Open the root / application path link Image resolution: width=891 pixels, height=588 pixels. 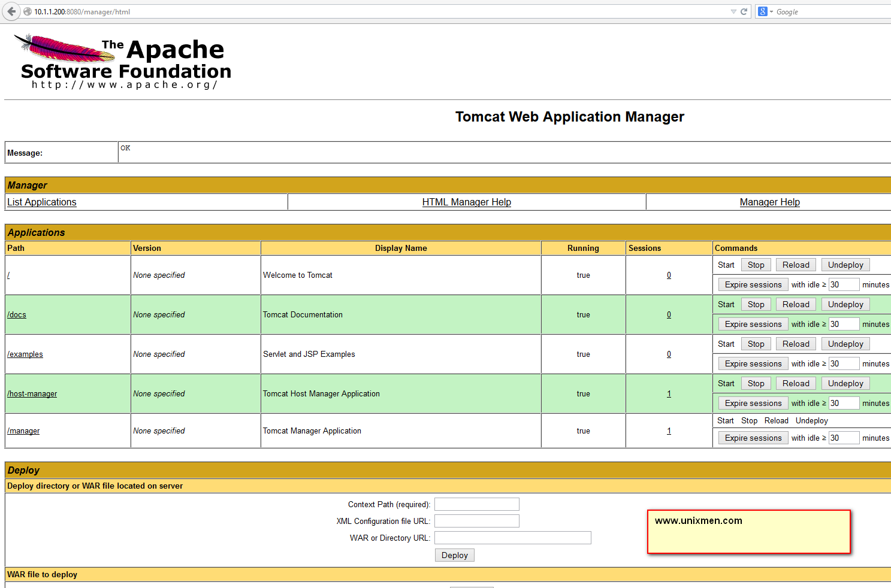pos(8,275)
